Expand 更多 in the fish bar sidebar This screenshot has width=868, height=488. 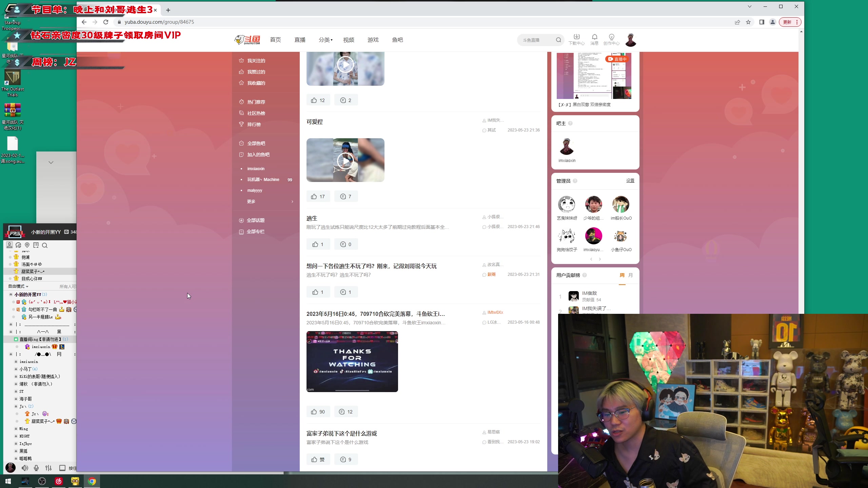251,201
